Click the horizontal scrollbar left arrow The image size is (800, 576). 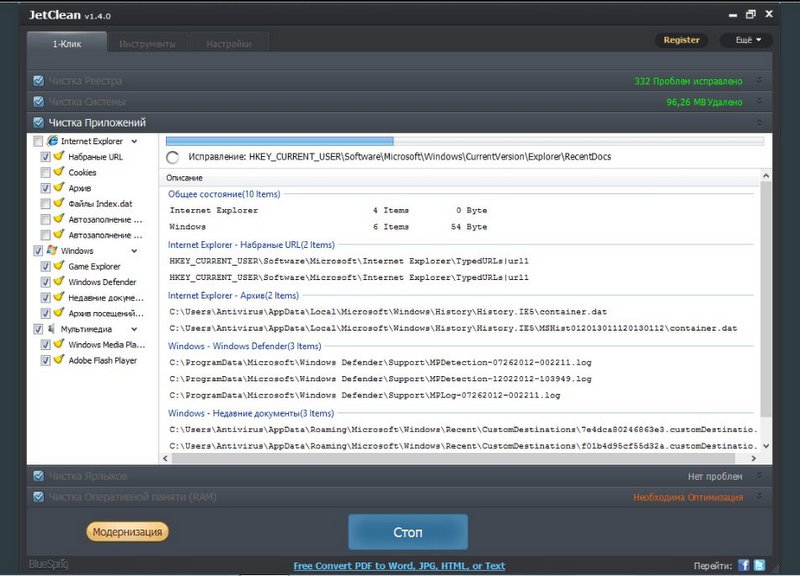click(x=165, y=458)
